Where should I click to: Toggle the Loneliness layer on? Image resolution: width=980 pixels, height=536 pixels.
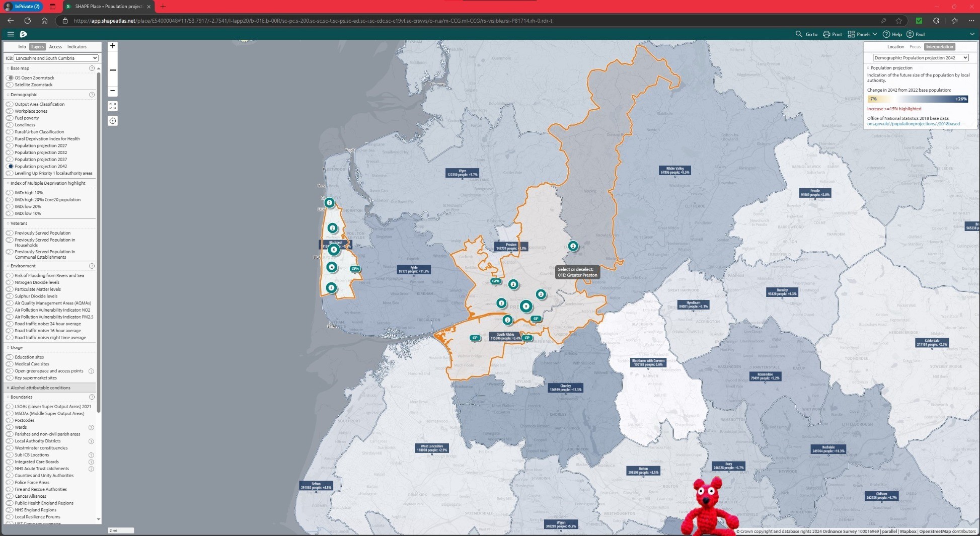click(x=10, y=125)
